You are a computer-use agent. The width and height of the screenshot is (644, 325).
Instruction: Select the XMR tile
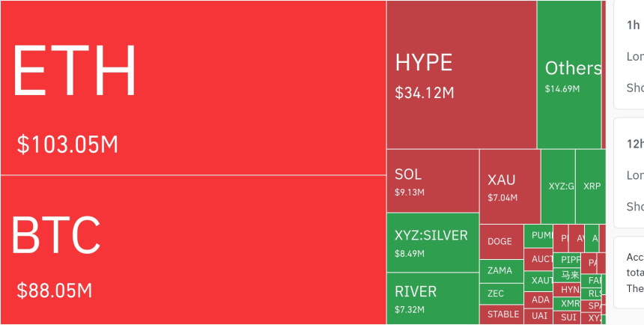[x=570, y=304]
